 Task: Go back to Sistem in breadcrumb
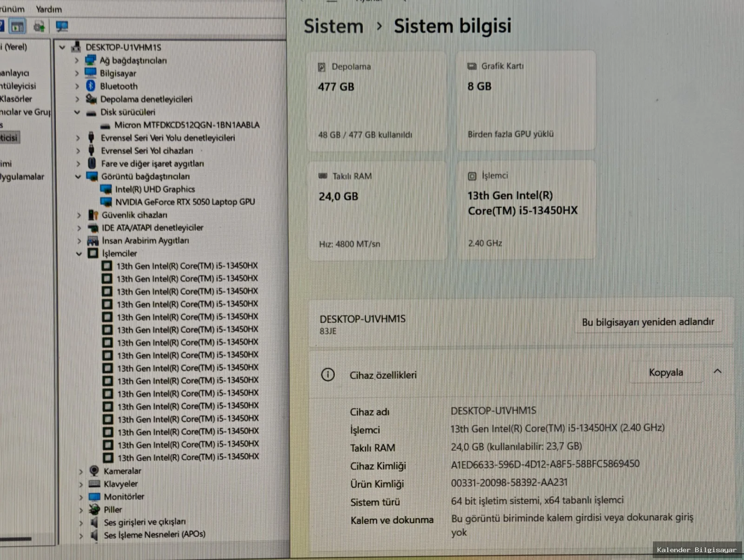333,26
